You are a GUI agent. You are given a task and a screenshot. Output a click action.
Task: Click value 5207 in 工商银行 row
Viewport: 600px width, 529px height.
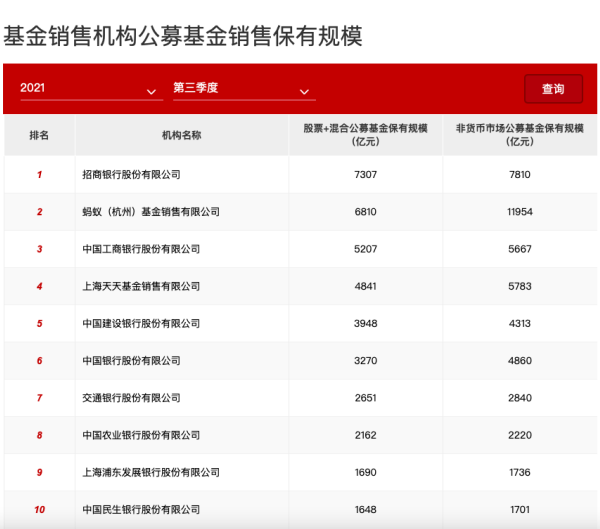(365, 249)
